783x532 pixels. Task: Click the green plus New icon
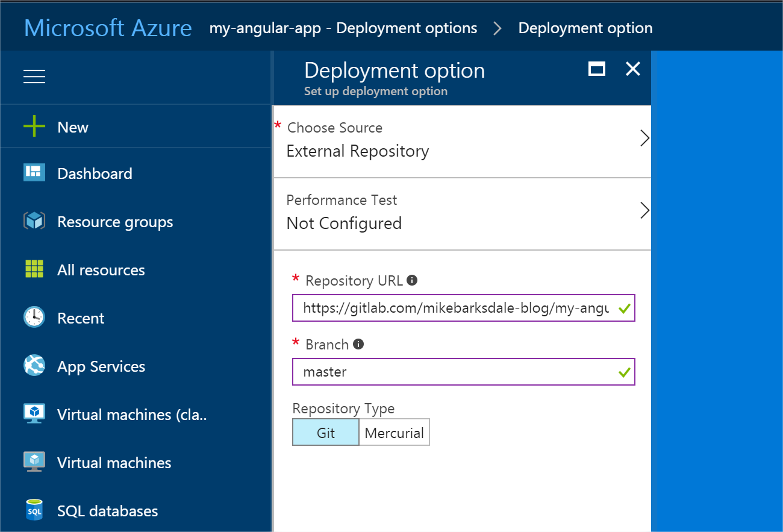point(34,127)
